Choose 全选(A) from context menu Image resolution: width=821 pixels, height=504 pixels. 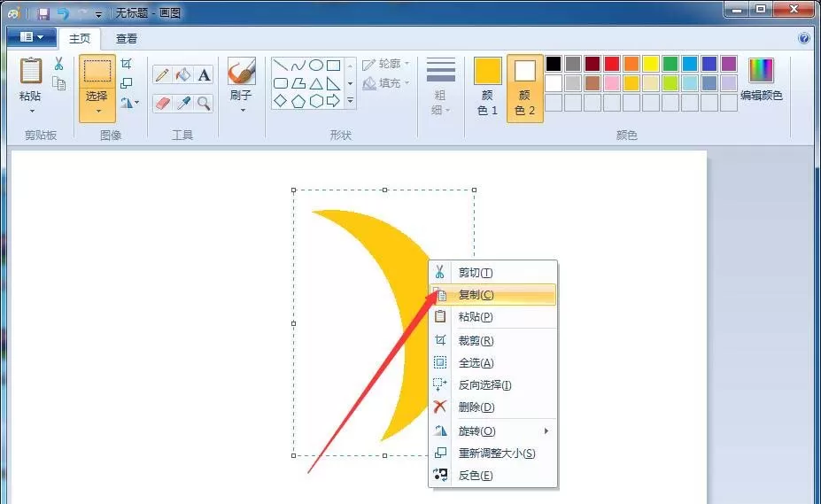tap(492, 362)
